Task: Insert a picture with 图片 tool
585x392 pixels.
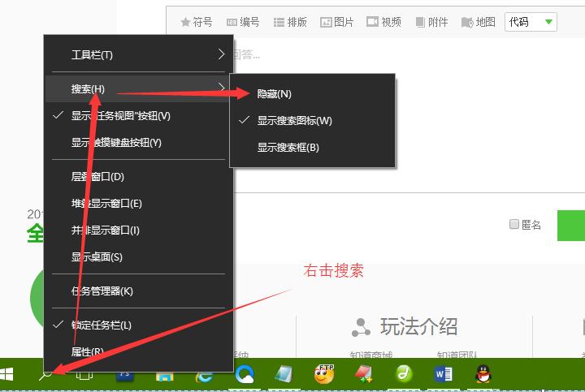Action: point(336,22)
